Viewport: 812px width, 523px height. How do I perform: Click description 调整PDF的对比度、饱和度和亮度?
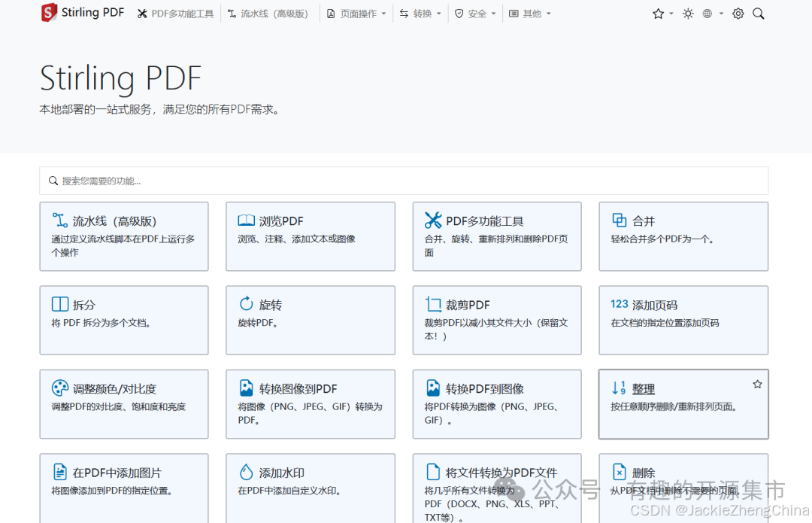(119, 407)
